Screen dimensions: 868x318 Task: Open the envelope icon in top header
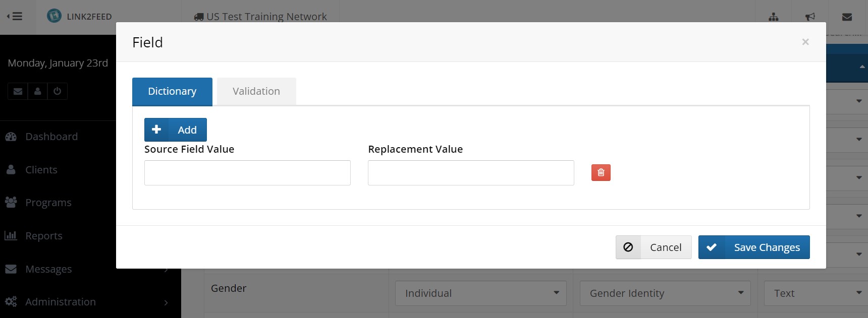847,17
